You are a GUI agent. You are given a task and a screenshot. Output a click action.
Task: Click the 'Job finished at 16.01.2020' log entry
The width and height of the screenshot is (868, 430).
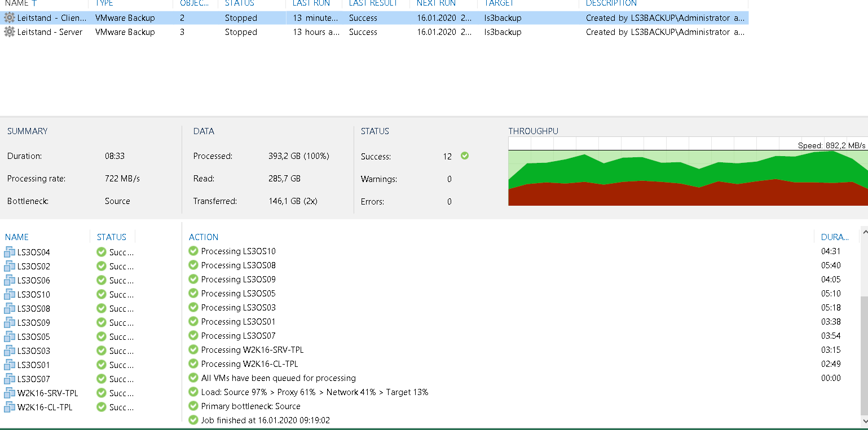pos(265,420)
